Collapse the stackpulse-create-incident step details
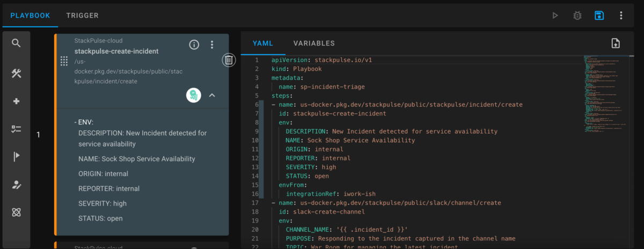644x249 pixels. (x=212, y=95)
